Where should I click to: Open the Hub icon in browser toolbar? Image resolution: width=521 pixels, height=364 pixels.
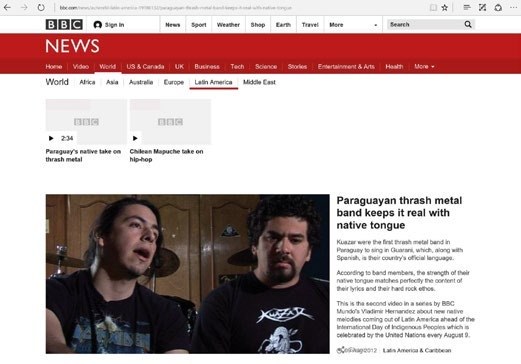(x=467, y=7)
